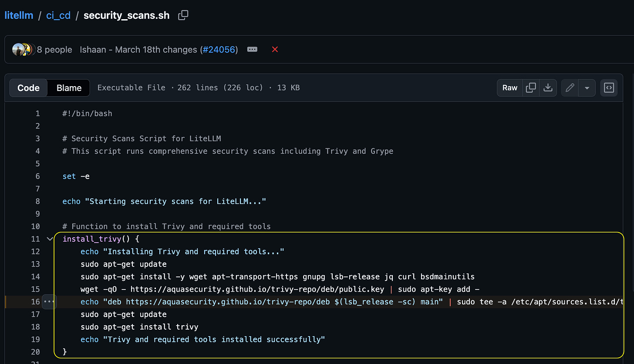Screen dimensions: 634x364
Task: View failed checks red X icon
Action: 275,50
